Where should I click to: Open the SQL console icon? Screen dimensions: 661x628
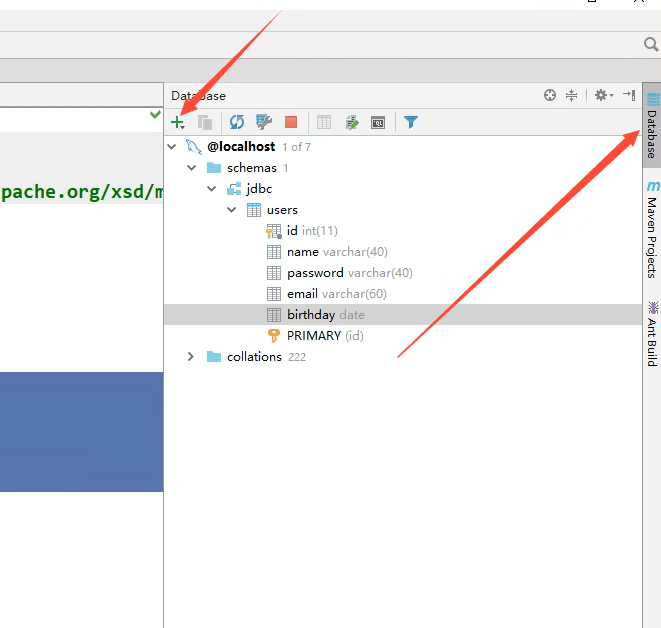[378, 123]
